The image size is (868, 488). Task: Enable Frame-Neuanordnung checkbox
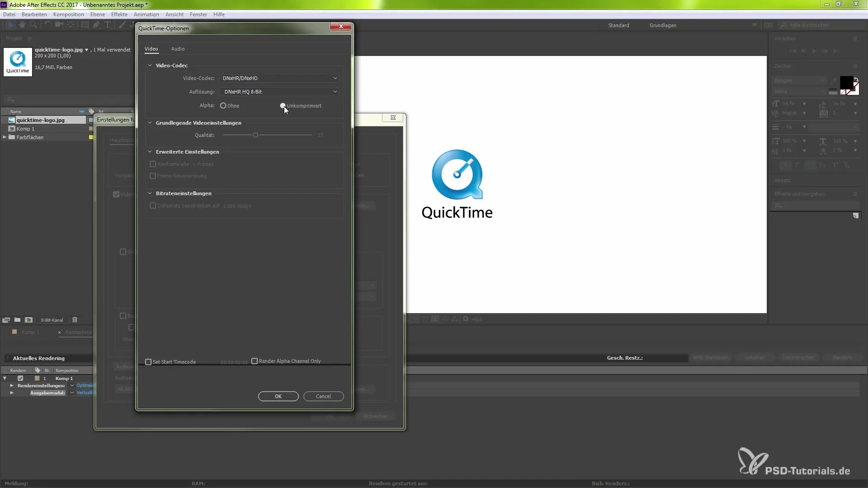[x=153, y=176]
